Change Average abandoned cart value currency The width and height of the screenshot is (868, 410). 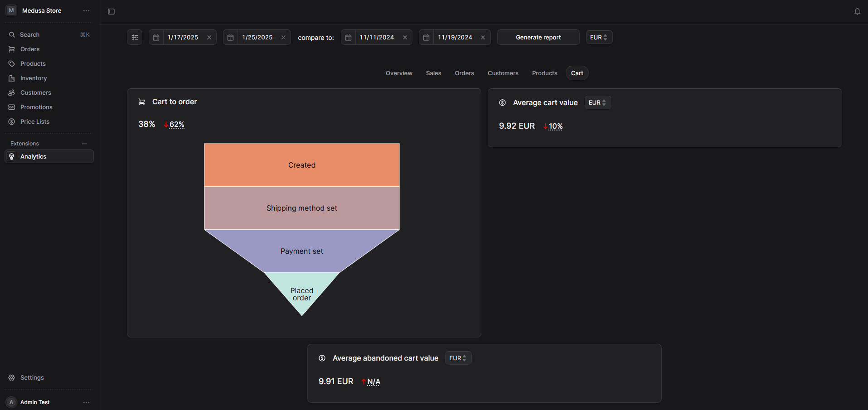[458, 358]
